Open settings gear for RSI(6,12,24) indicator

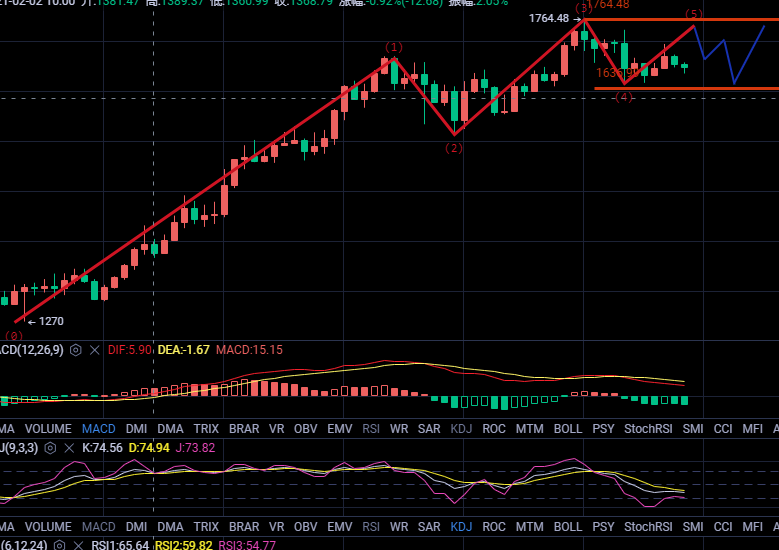click(x=60, y=545)
